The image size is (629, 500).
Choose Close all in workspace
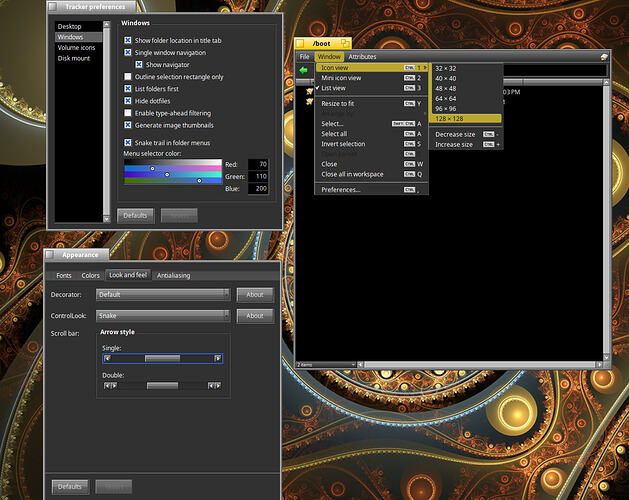[x=371, y=174]
